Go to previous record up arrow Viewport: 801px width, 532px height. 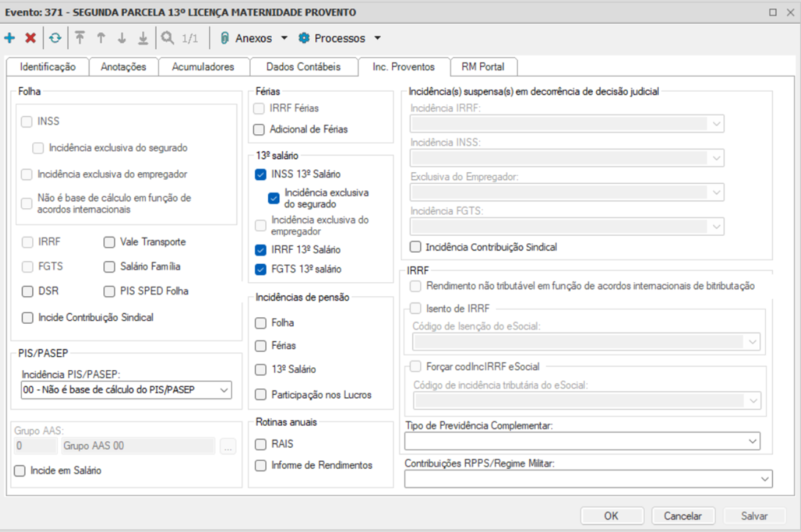[101, 38]
